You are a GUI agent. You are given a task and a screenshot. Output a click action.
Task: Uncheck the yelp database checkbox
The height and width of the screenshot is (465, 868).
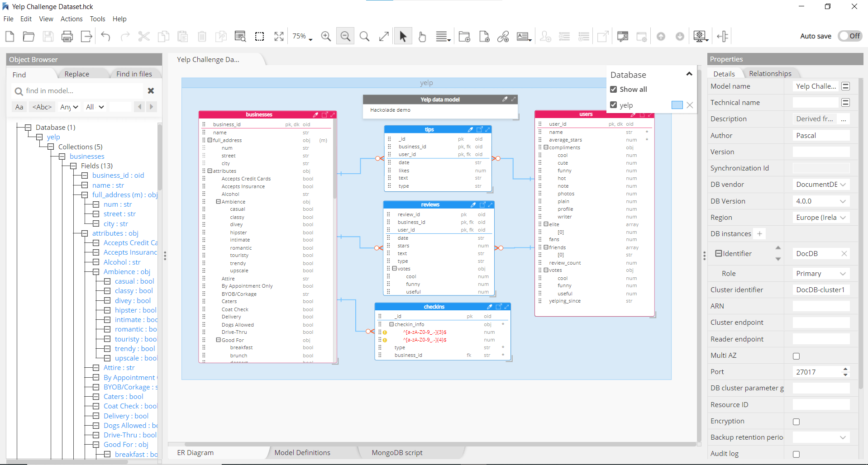614,105
